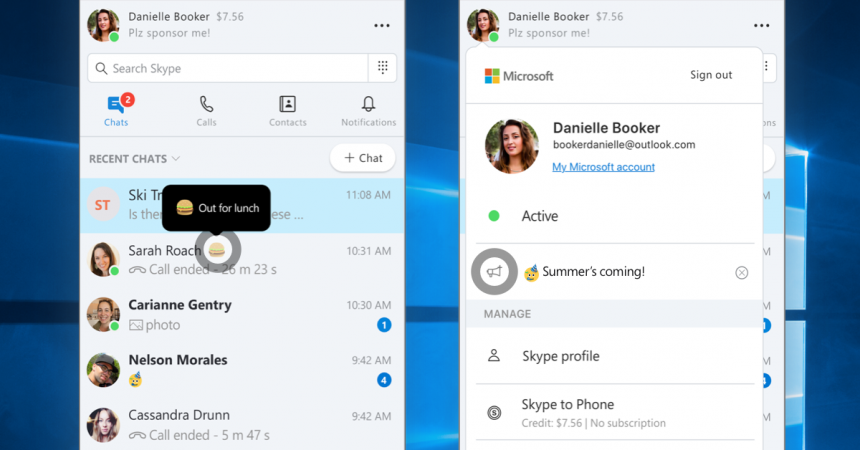The image size is (860, 450).
Task: Switch to the Notifications tab
Action: tap(368, 111)
